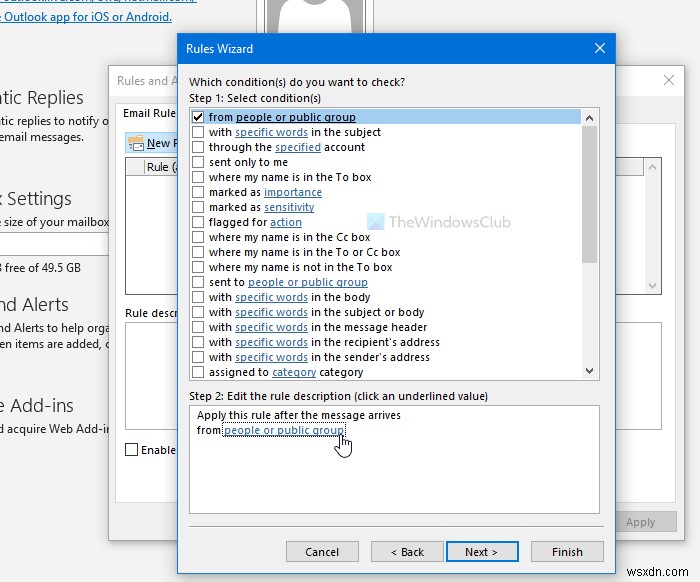Close the Rules and Alerts window
This screenshot has width=700, height=582.
click(669, 80)
